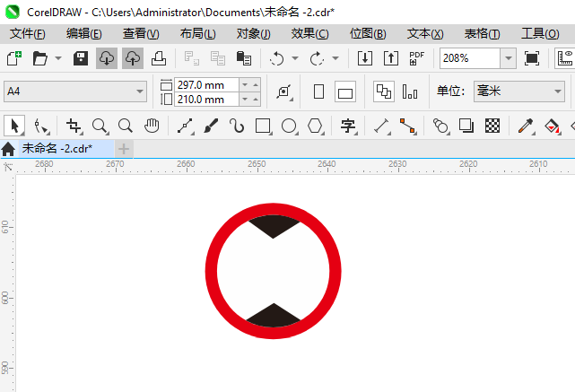This screenshot has width=575, height=392.
Task: Click the page settings options icon
Action: click(284, 91)
